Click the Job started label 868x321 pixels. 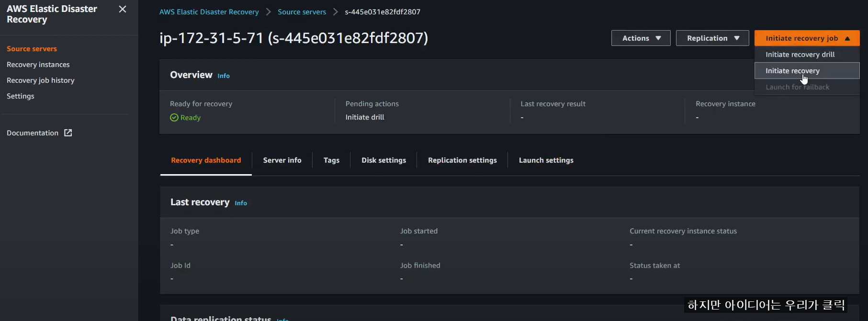point(419,231)
